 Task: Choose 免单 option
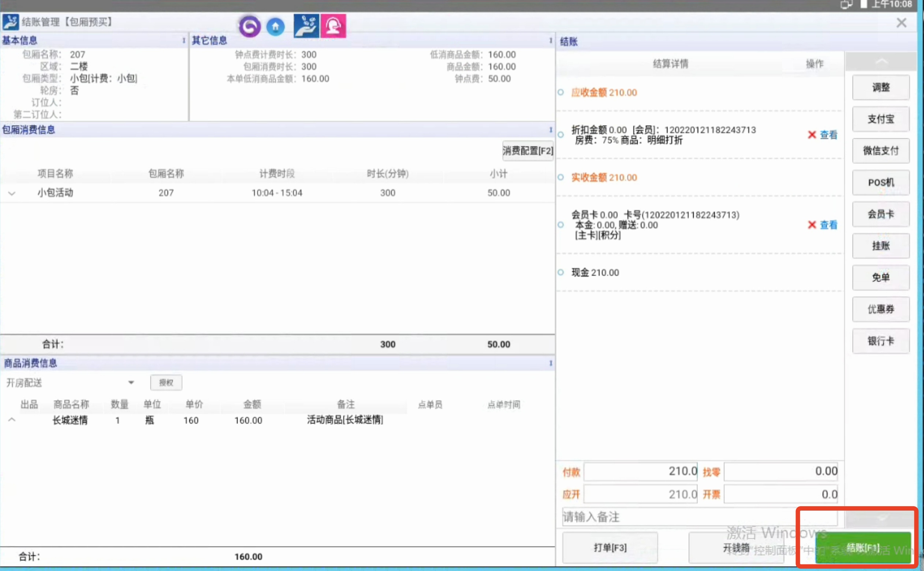point(880,278)
